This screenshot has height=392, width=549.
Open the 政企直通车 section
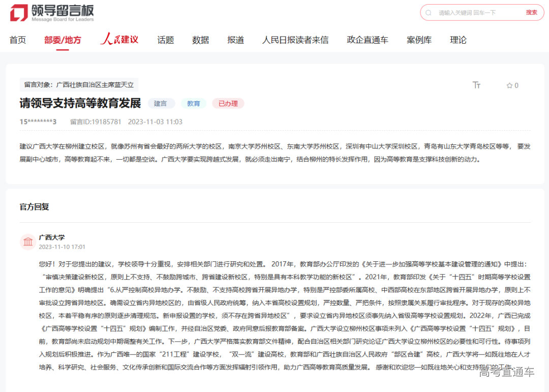click(368, 39)
